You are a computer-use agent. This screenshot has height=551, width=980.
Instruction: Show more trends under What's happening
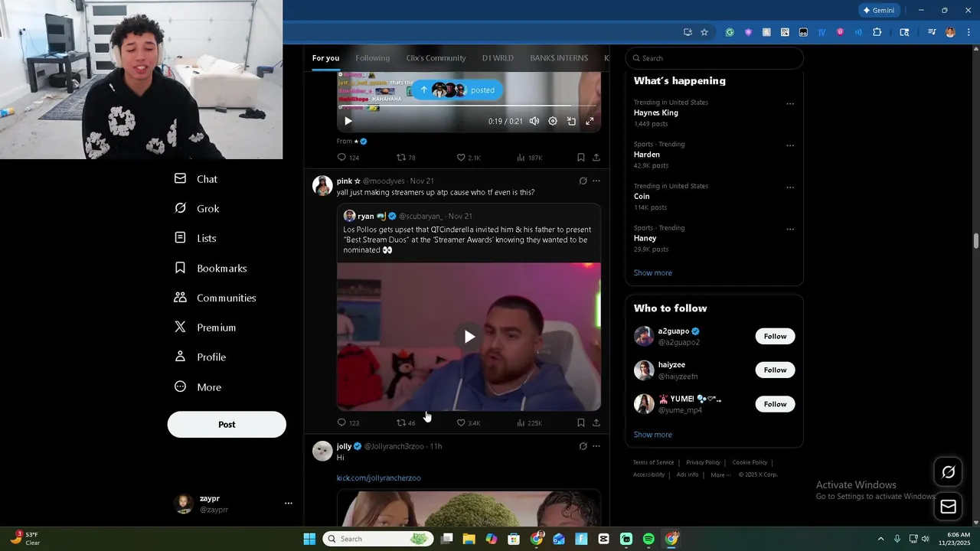[x=653, y=273]
